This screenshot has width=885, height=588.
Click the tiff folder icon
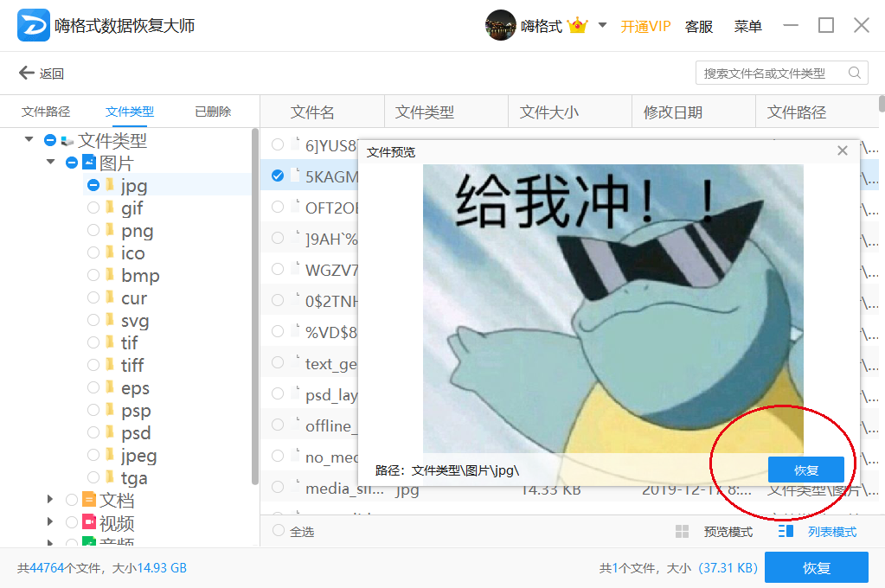[110, 365]
